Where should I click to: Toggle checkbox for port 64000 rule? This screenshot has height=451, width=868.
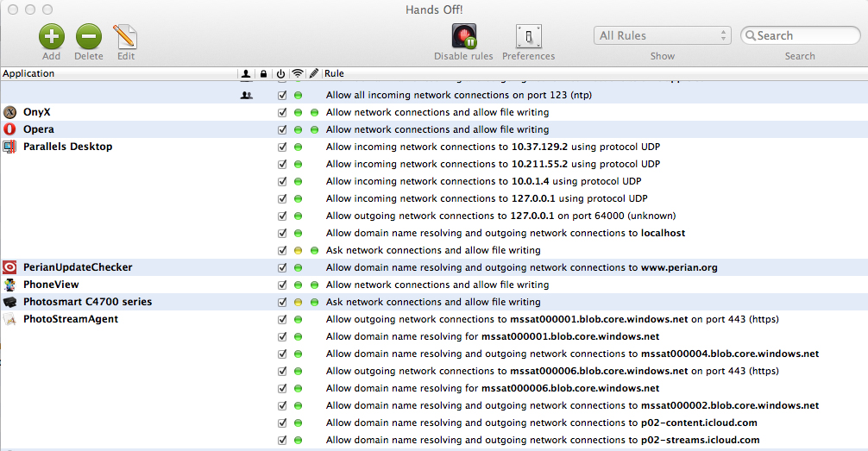click(x=282, y=216)
